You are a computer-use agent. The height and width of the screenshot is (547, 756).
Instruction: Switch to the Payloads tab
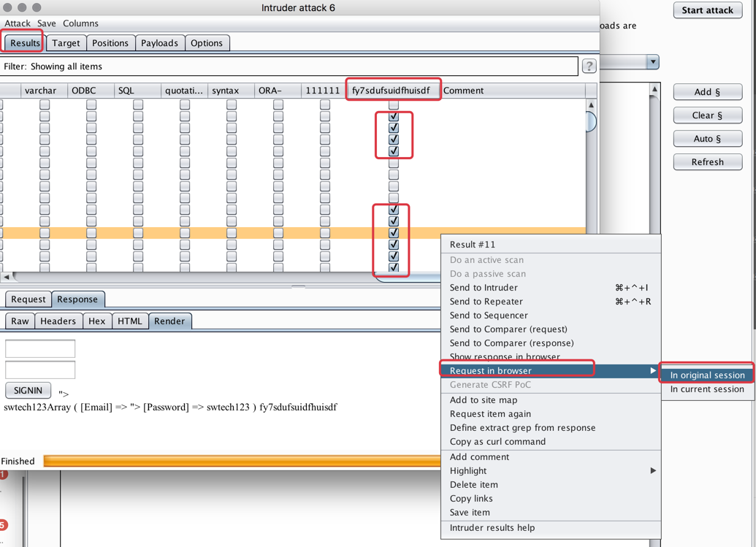point(159,43)
